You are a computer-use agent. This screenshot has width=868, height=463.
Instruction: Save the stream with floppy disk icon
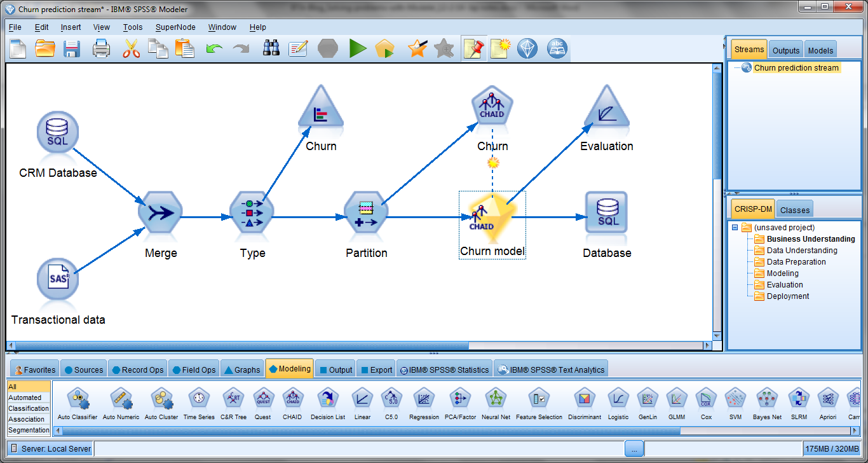(x=72, y=48)
